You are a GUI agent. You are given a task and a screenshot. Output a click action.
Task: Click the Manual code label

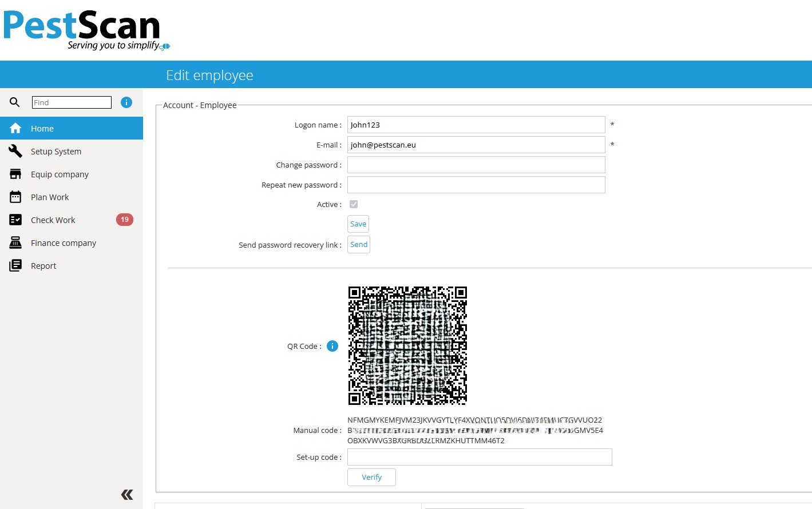(317, 430)
